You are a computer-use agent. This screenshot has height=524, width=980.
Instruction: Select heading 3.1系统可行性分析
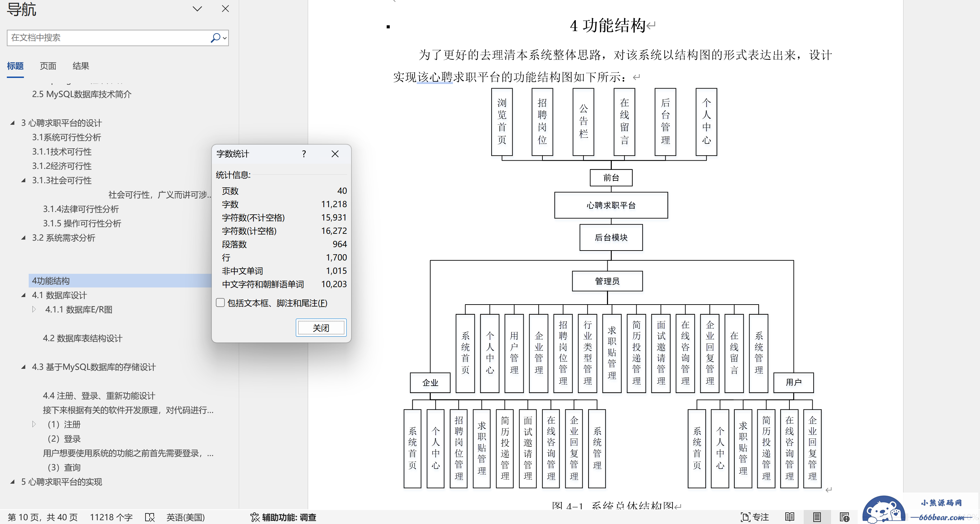67,137
